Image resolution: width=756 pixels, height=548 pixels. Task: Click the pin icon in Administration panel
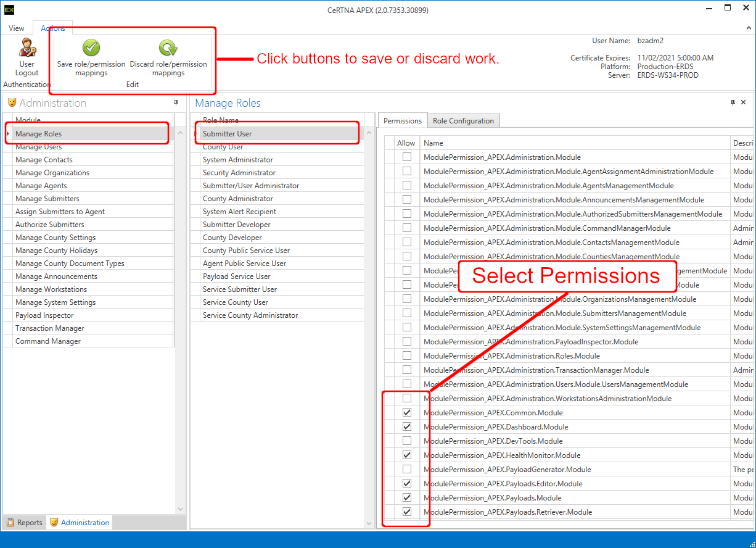coord(176,103)
